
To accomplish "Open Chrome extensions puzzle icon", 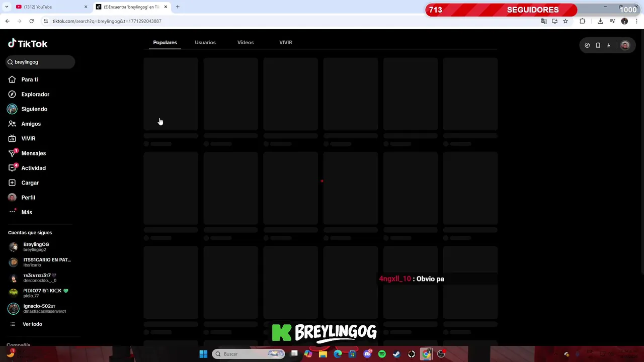I will (583, 21).
